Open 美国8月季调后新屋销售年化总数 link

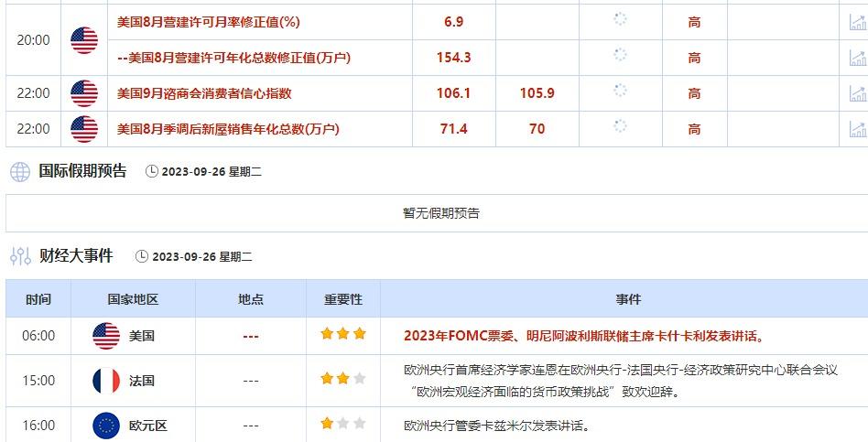point(228,129)
